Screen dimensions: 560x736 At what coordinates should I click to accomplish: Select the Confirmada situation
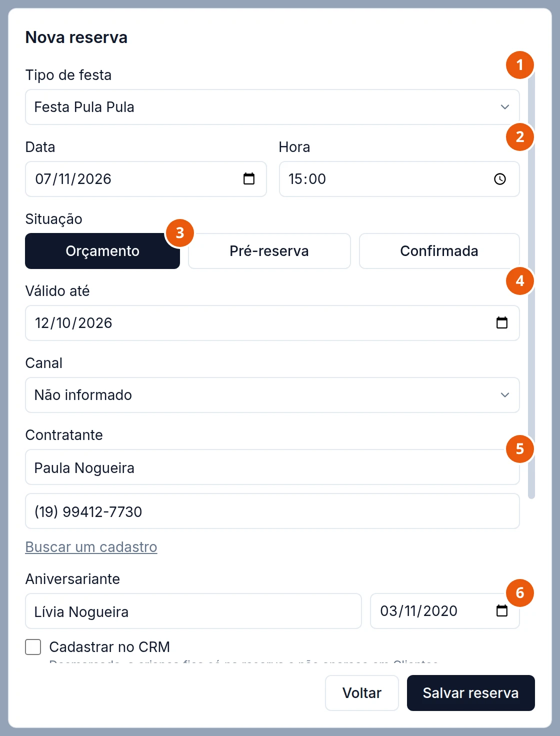tap(439, 251)
